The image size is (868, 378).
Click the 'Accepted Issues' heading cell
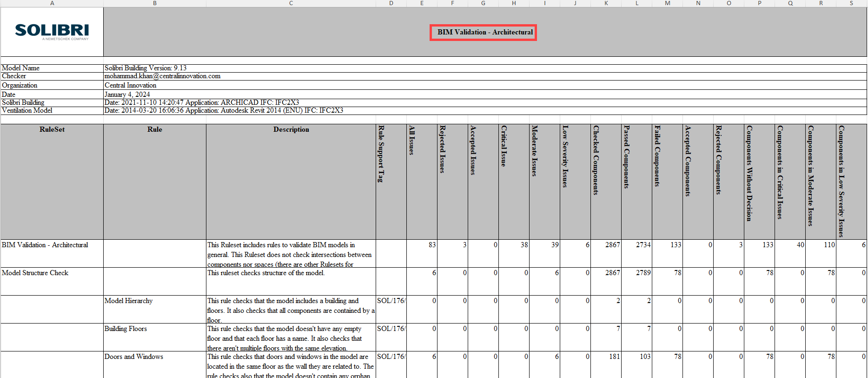(483, 182)
